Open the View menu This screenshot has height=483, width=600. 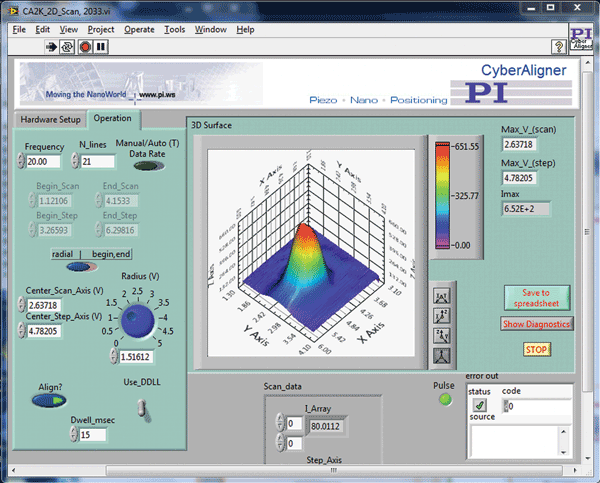[x=68, y=29]
